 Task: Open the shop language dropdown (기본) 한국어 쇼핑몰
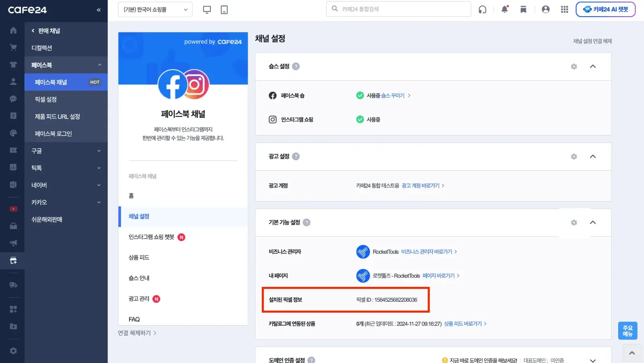[155, 9]
